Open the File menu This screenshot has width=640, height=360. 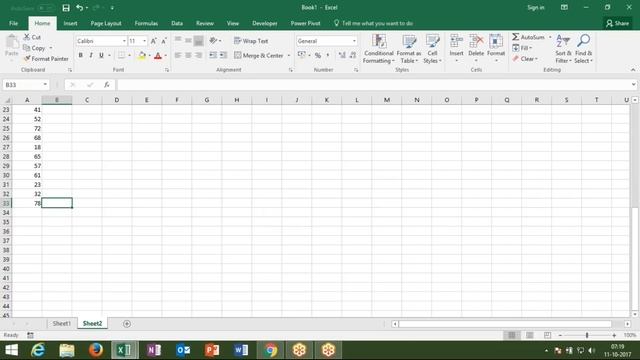13,23
